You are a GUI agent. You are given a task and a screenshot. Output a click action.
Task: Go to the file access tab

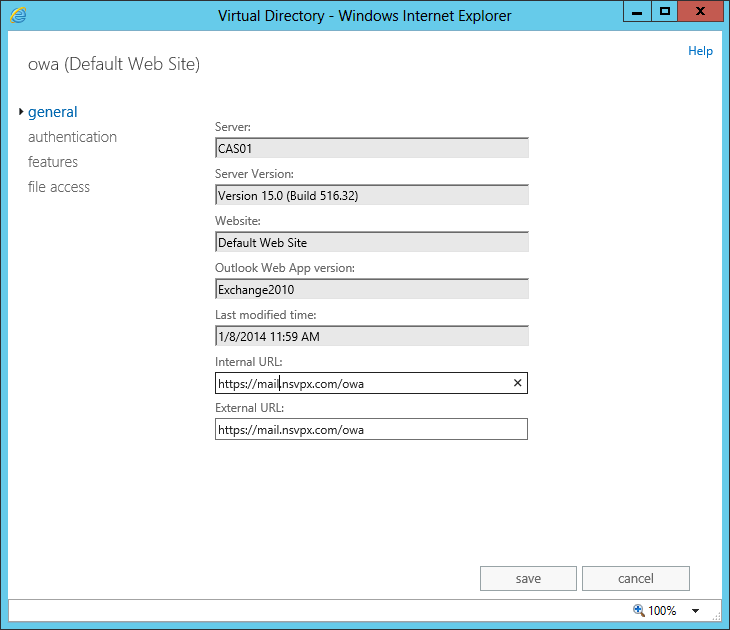(59, 187)
